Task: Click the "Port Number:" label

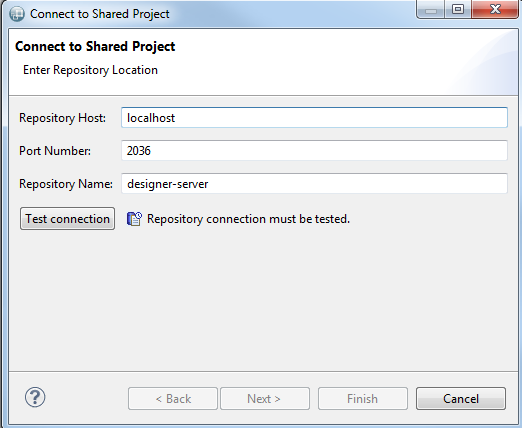Action: pos(55,151)
